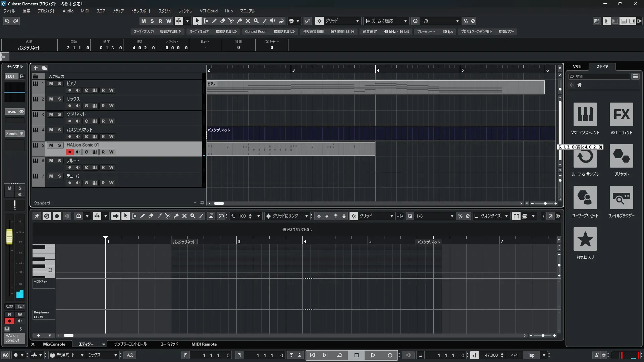The width and height of the screenshot is (644, 362).
Task: Expand the ズームに適応 dropdown
Action: pyautogui.click(x=405, y=21)
